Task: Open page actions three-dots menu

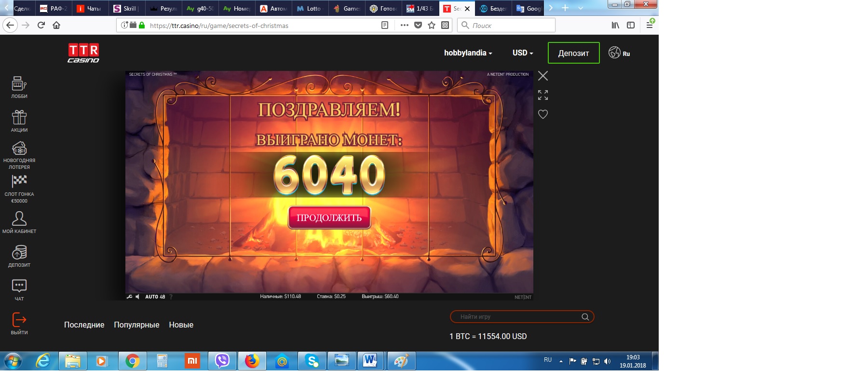Action: (404, 25)
